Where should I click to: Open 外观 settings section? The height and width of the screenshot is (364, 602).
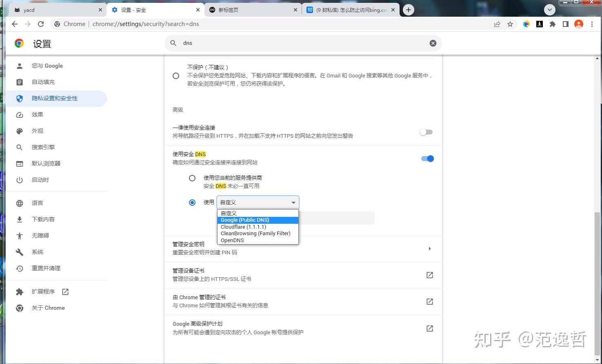click(56, 131)
